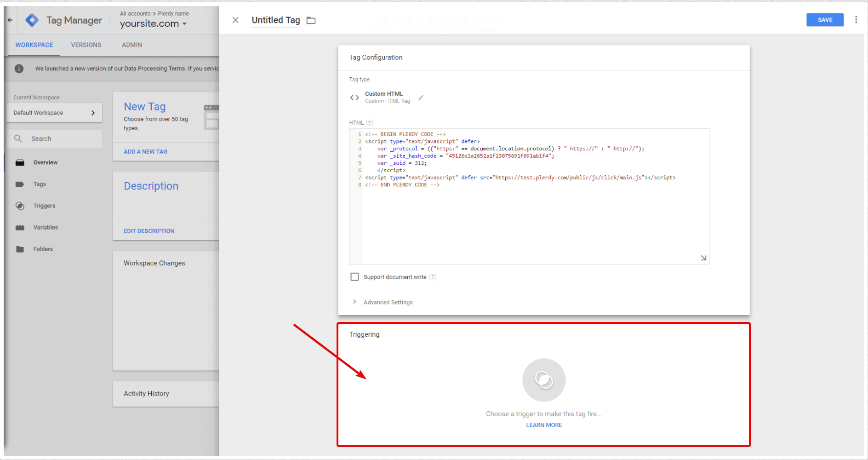Click 'Choose a trigger to make this tag fire' text
Screen dimensions: 868x460
[x=544, y=414]
